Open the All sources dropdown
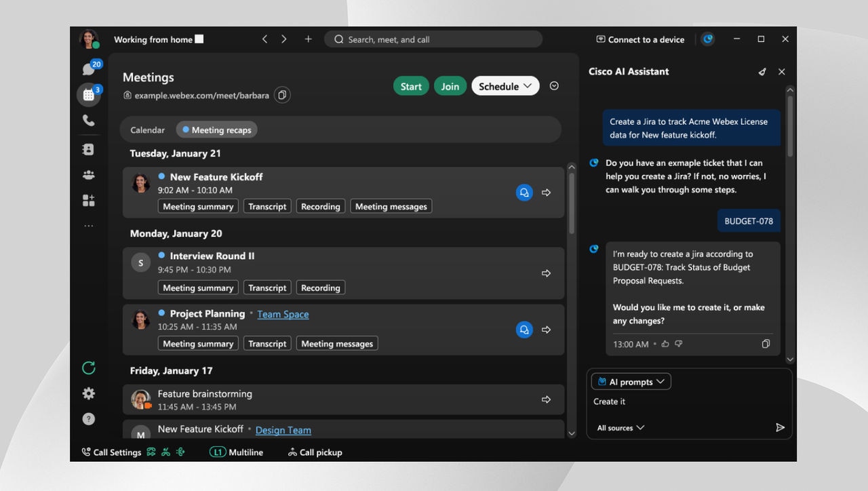The image size is (868, 491). [x=620, y=428]
